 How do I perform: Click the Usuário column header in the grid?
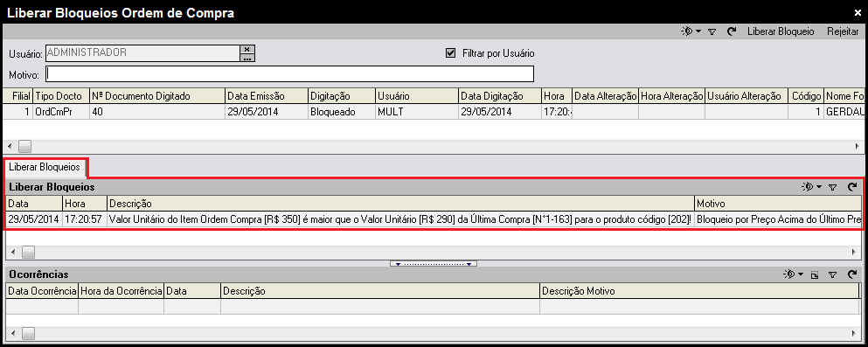pos(417,96)
